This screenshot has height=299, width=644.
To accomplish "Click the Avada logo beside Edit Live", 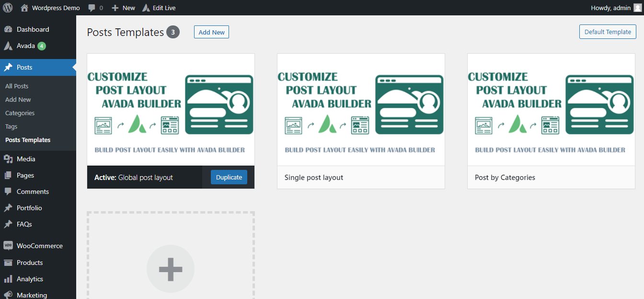I will coord(146,8).
